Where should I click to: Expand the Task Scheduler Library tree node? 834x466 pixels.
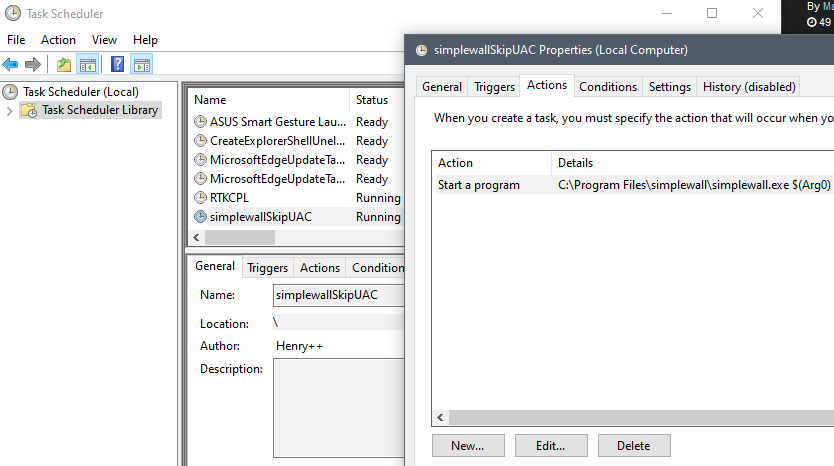point(10,111)
